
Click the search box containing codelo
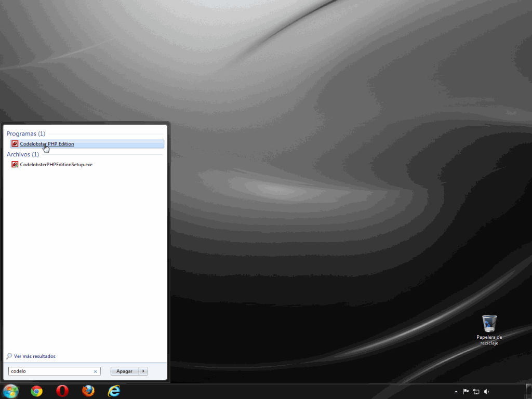point(50,371)
